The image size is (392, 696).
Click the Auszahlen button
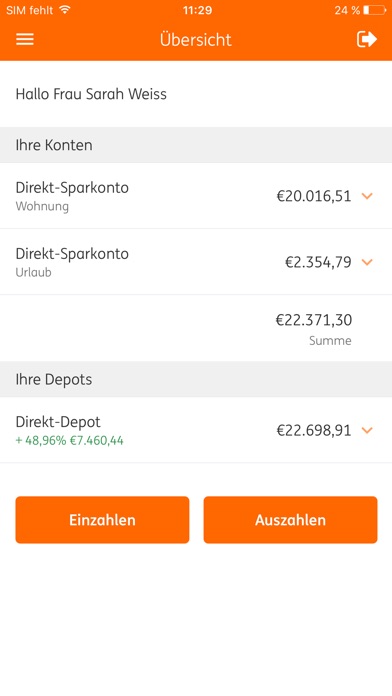290,520
